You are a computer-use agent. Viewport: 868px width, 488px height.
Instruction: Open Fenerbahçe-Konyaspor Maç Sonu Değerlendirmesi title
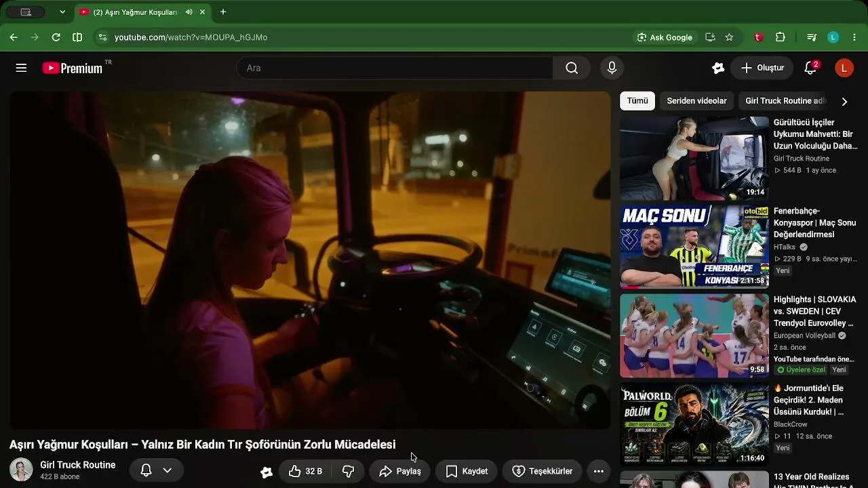(x=814, y=223)
